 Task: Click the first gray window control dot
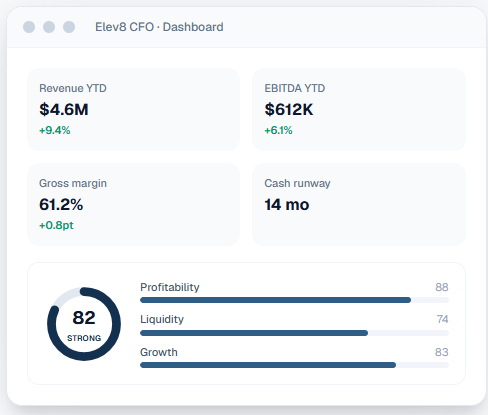point(29,27)
